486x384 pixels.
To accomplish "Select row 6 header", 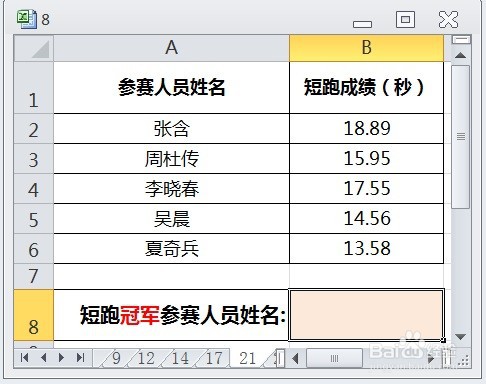I will click(x=34, y=249).
